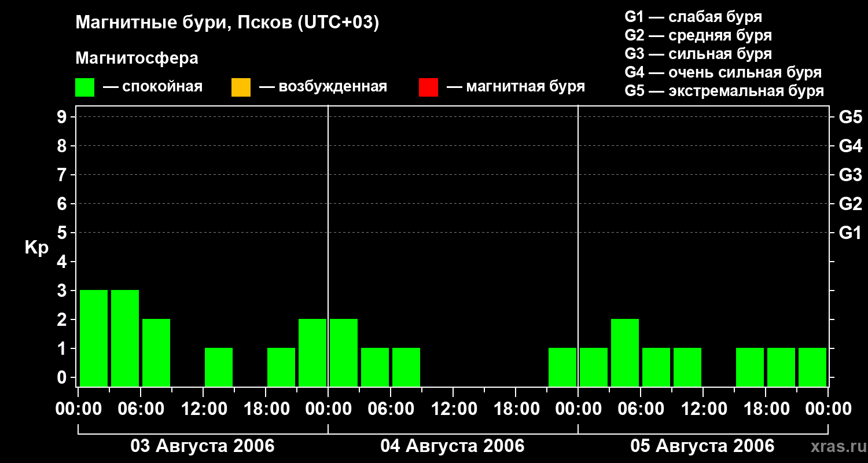Select the 'G5 — экстремальная буря' description line

point(724,91)
